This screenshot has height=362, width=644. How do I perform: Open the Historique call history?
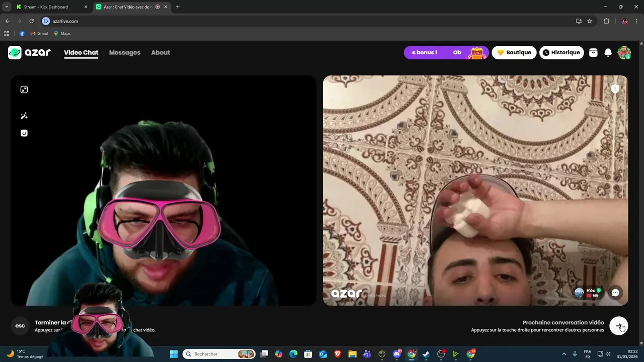pyautogui.click(x=561, y=52)
